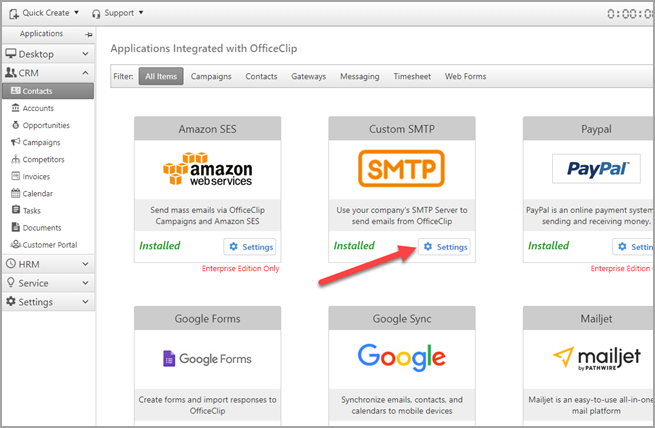The height and width of the screenshot is (428, 655).
Task: Pin the Applications sidebar panel
Action: click(89, 34)
